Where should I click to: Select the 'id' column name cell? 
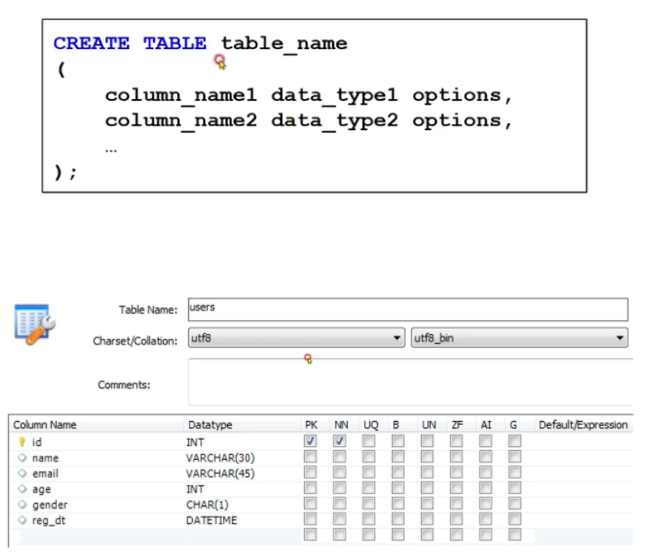(x=37, y=442)
